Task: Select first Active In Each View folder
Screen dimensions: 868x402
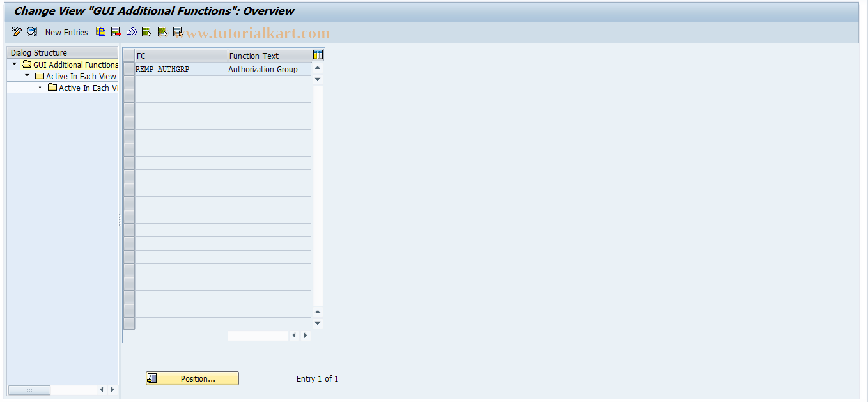Action: point(75,76)
